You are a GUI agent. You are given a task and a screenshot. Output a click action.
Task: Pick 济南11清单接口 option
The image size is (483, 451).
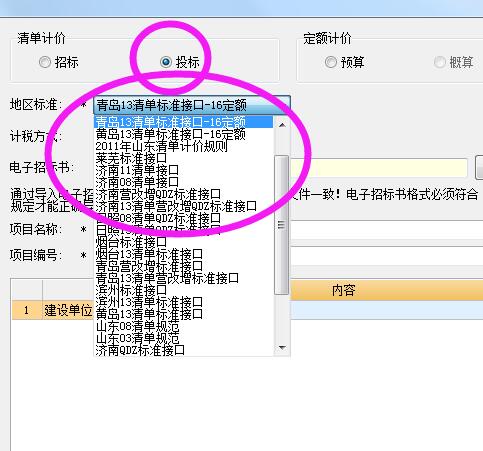point(183,170)
